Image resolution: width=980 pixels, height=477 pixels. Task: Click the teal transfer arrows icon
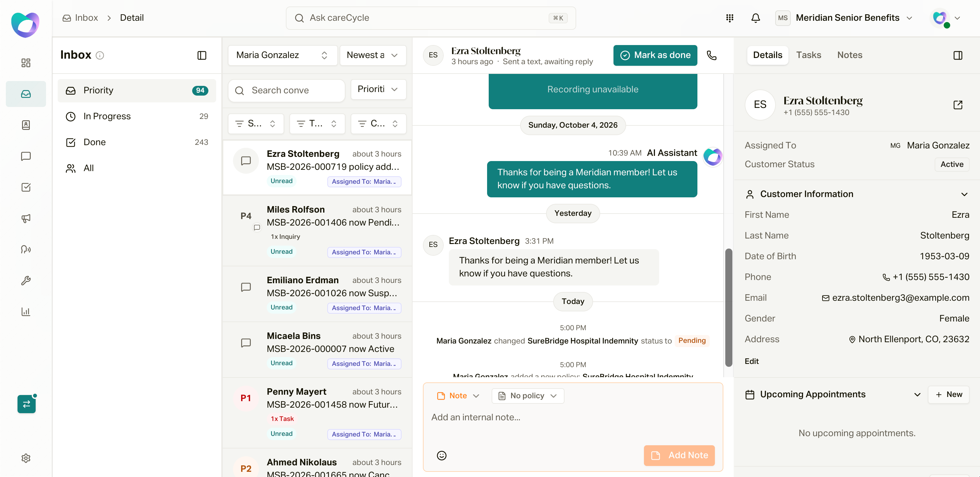[26, 404]
